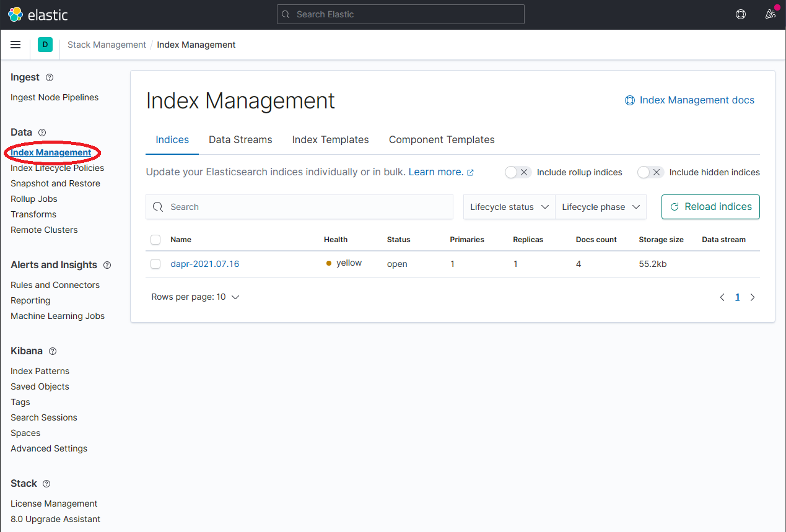Switch to the Component Templates tab
This screenshot has width=786, height=532.
[x=442, y=139]
